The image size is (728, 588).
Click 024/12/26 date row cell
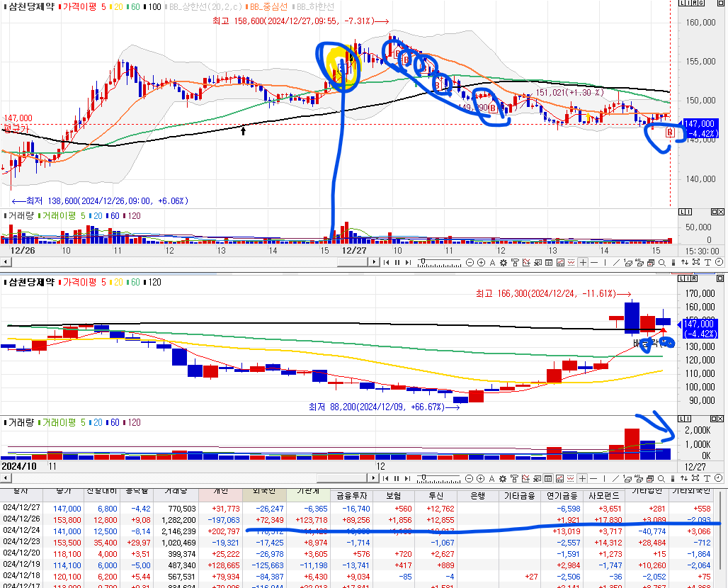pos(21,519)
